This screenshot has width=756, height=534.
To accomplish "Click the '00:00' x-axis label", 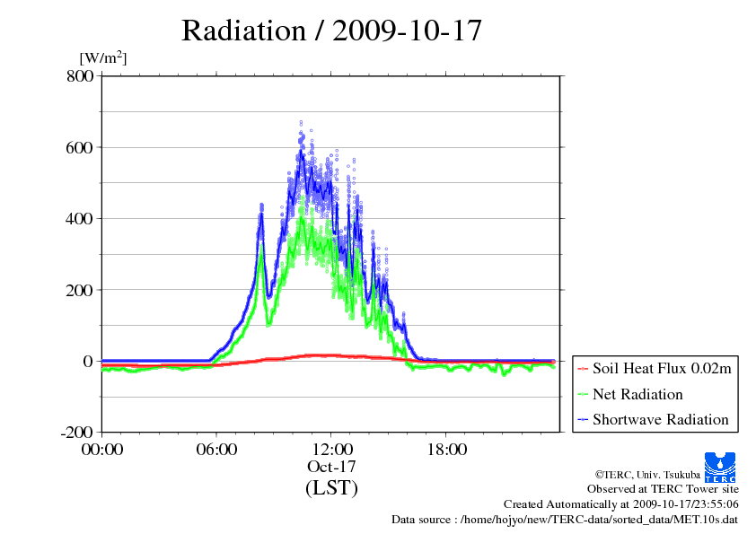I will coord(102,450).
